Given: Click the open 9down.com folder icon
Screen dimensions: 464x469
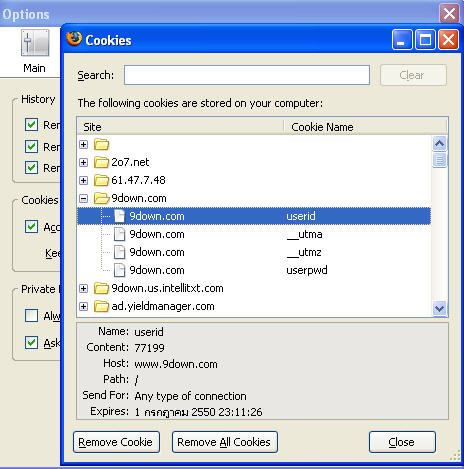Looking at the screenshot, I should coord(101,198).
